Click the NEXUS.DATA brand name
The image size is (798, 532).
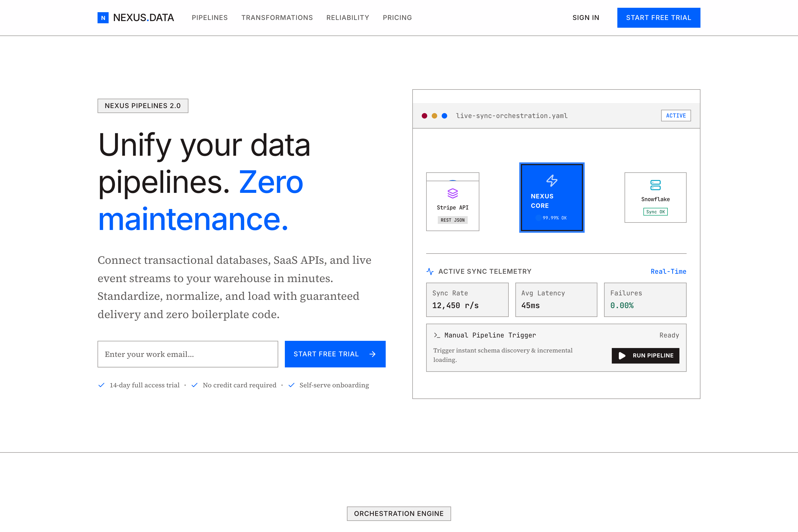tap(144, 18)
